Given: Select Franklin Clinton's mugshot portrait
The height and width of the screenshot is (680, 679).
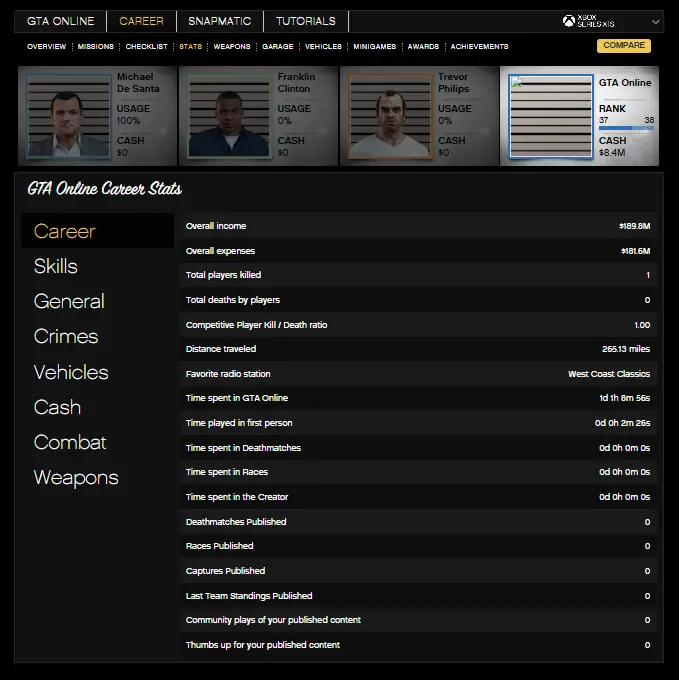Looking at the screenshot, I should (230, 116).
